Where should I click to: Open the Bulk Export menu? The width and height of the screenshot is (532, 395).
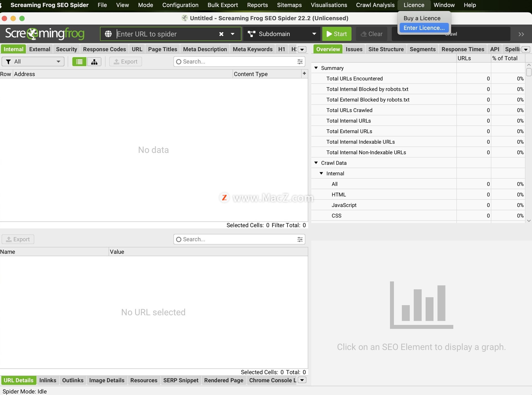coord(223,5)
